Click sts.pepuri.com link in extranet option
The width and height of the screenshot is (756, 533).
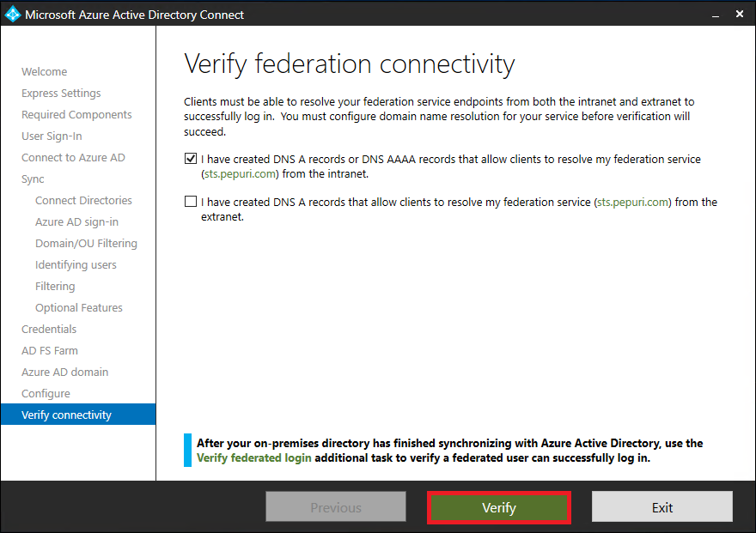pyautogui.click(x=632, y=203)
